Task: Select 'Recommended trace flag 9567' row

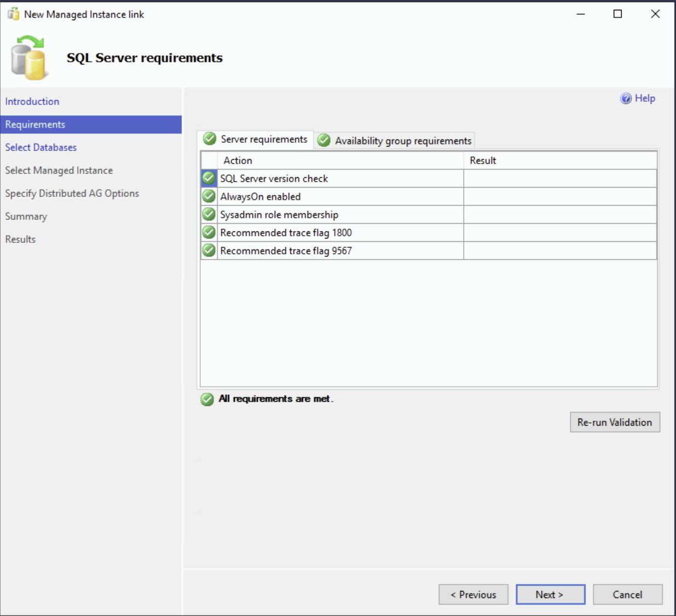Action: click(429, 251)
